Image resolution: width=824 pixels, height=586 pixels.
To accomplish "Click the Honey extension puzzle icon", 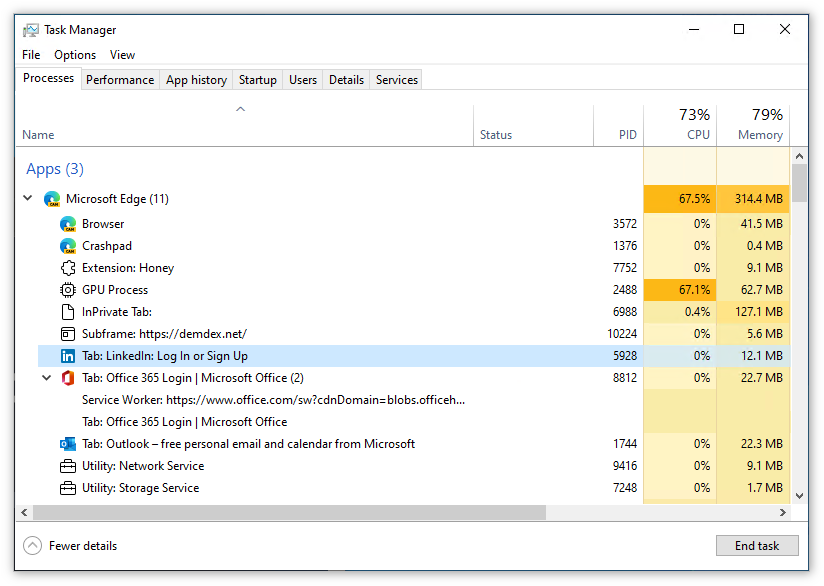I will pos(68,268).
